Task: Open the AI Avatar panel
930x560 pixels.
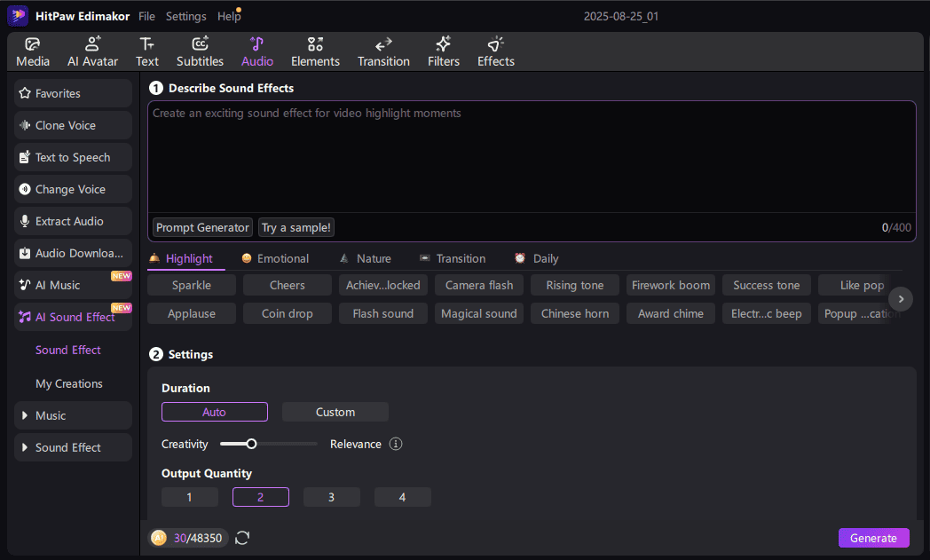Action: click(x=92, y=52)
